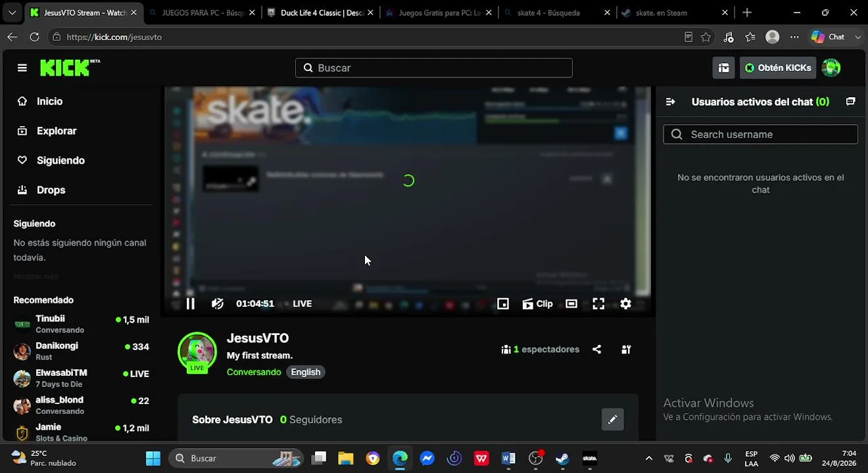Pop out the chat window

pyautogui.click(x=850, y=102)
